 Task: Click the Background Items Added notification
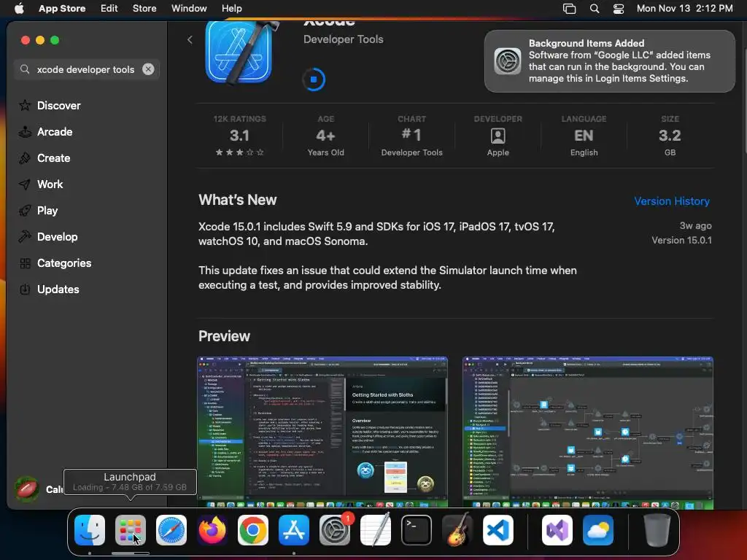click(x=609, y=61)
